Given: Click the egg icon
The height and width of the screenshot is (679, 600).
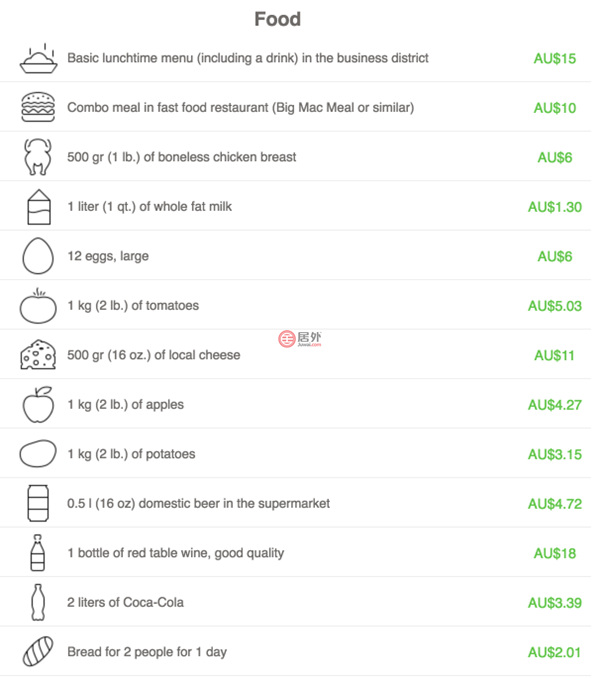Looking at the screenshot, I should pos(38,256).
